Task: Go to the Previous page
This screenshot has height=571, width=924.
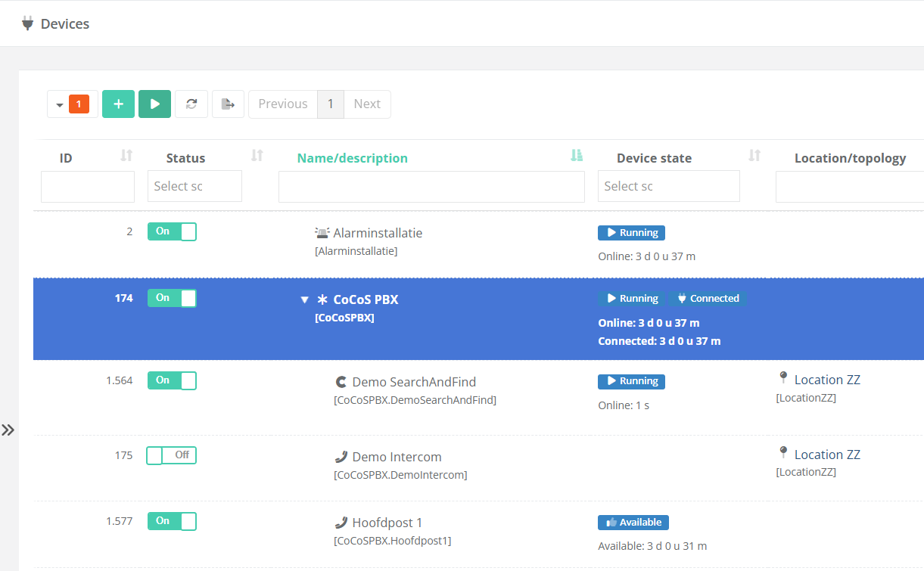Action: pos(283,104)
